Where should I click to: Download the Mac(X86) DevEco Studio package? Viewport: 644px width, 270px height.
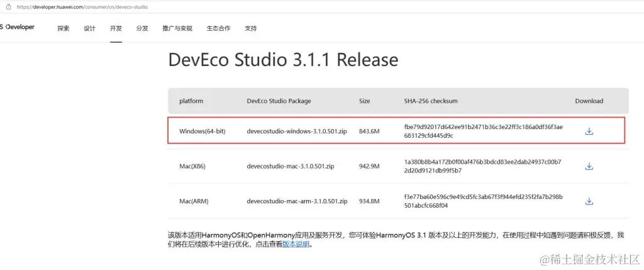coord(589,166)
